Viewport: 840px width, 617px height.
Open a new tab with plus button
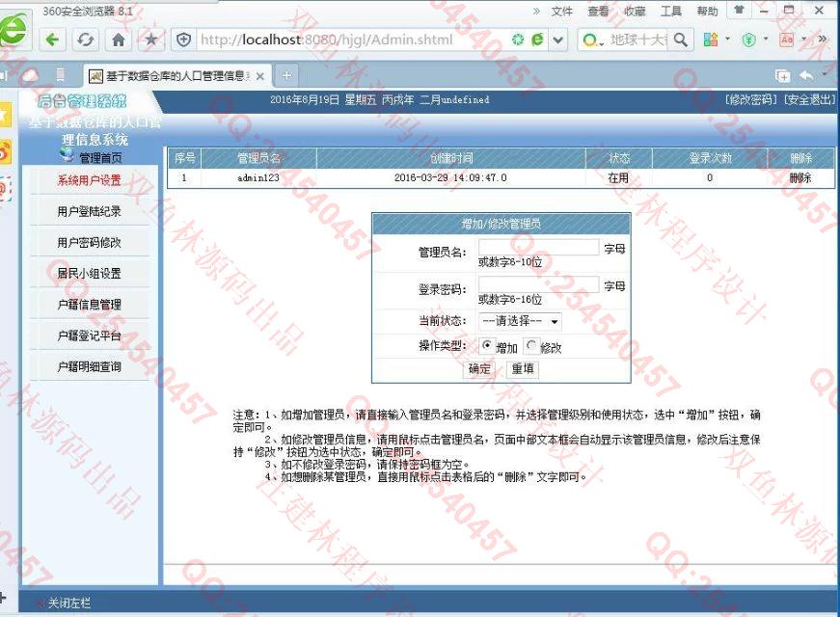tap(286, 75)
